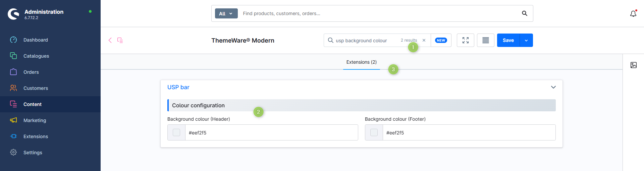Click the Catalogues icon in sidebar
Screen dimensions: 644x171
click(x=13, y=56)
